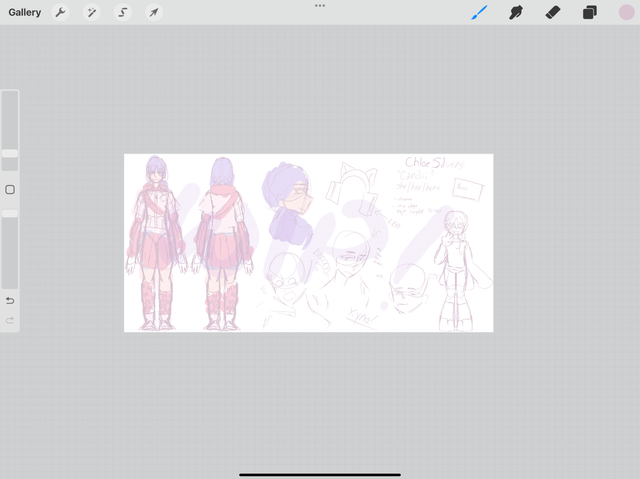Adjust the brush size slider handle

coord(10,153)
